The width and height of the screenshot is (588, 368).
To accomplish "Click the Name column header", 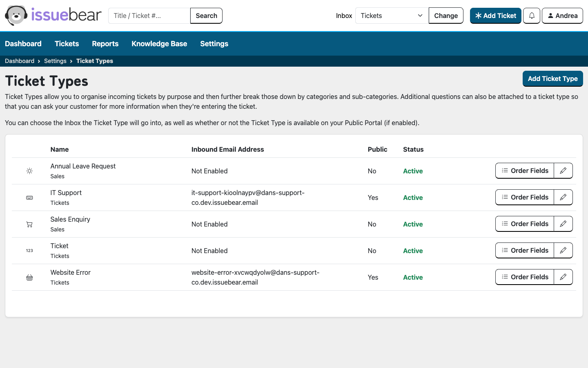I will click(x=60, y=149).
